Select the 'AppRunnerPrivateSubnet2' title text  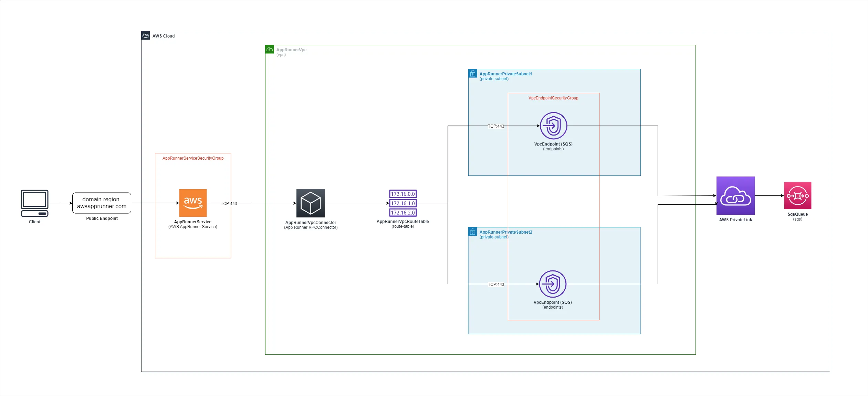click(505, 232)
